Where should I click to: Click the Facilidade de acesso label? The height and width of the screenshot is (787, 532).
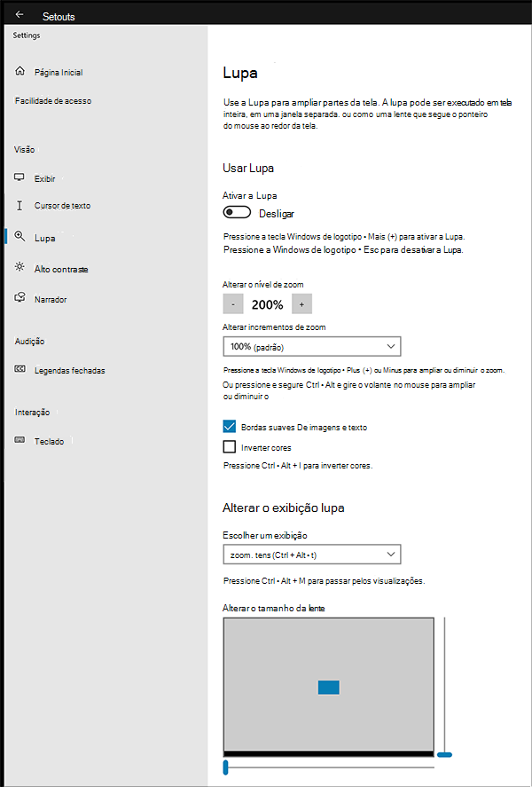pos(53,101)
